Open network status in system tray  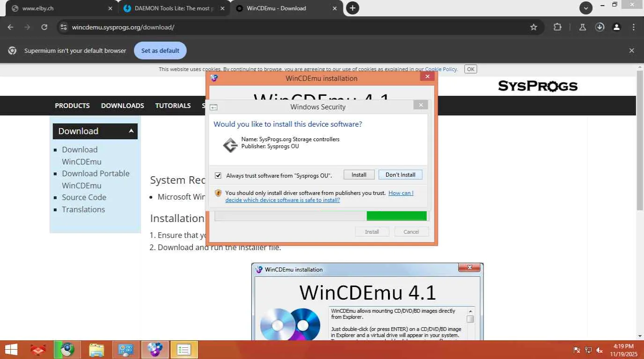click(x=588, y=350)
